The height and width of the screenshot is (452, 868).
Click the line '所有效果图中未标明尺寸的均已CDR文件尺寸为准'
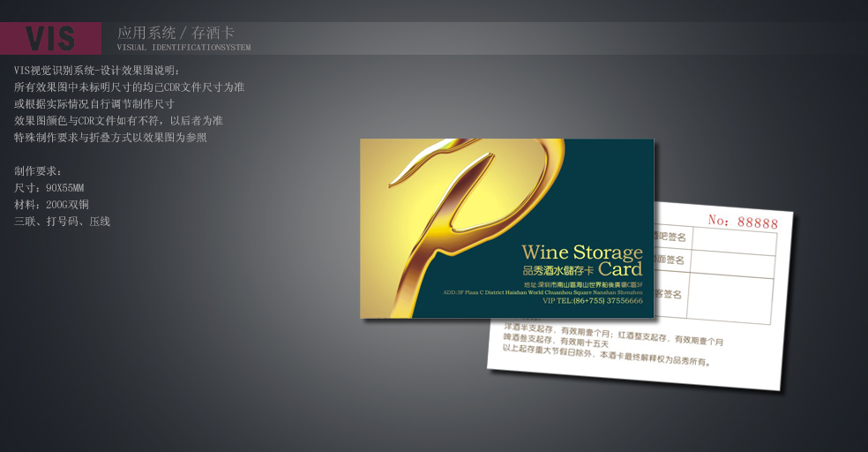pyautogui.click(x=129, y=87)
